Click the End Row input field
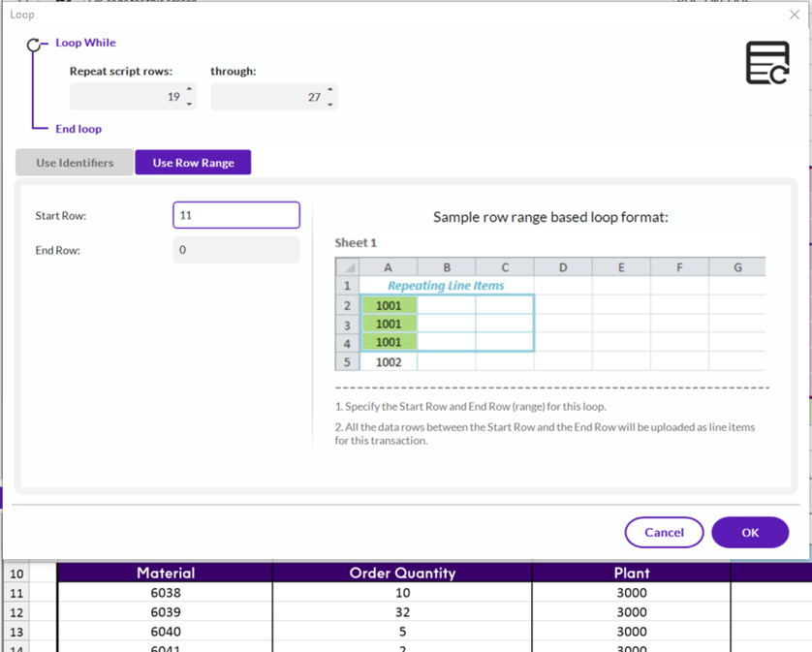The image size is (812, 652). tap(236, 250)
